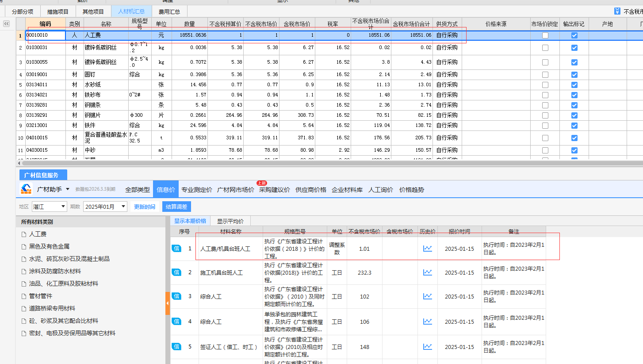The width and height of the screenshot is (643, 364).
Task: Select the 人材机汇总 tab
Action: (x=131, y=11)
